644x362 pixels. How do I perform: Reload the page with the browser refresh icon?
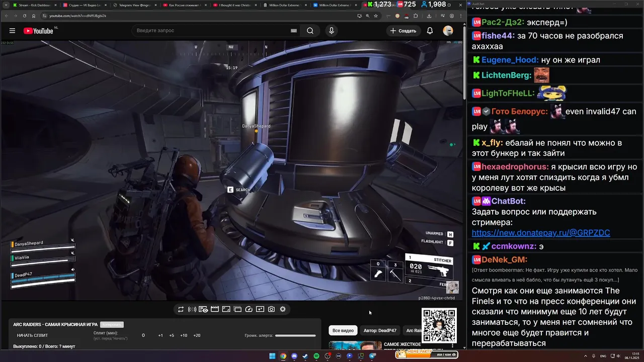click(24, 16)
